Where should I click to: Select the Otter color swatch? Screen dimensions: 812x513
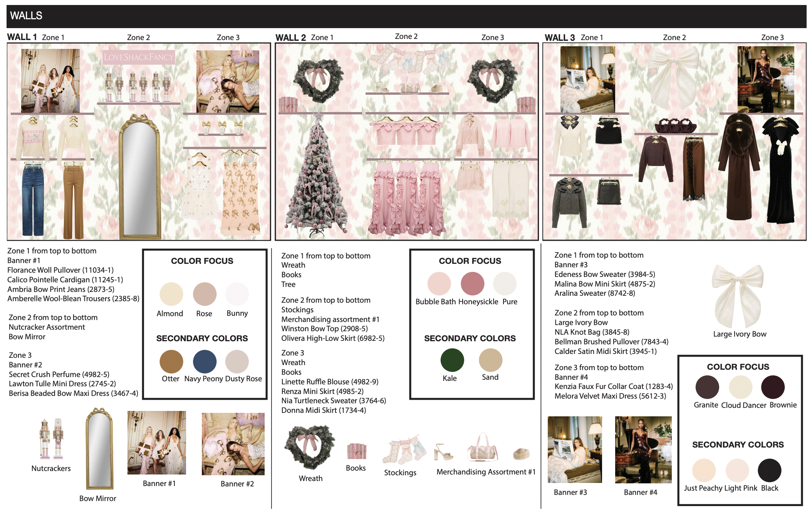171,361
